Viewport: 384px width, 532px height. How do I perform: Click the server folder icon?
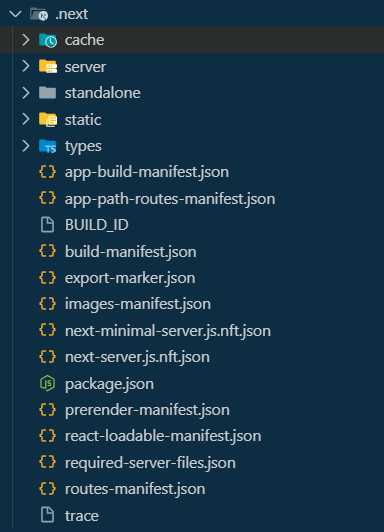point(47,66)
